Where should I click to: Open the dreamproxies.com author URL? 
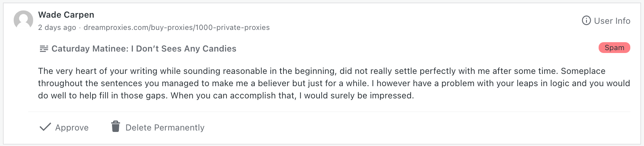pyautogui.click(x=176, y=27)
